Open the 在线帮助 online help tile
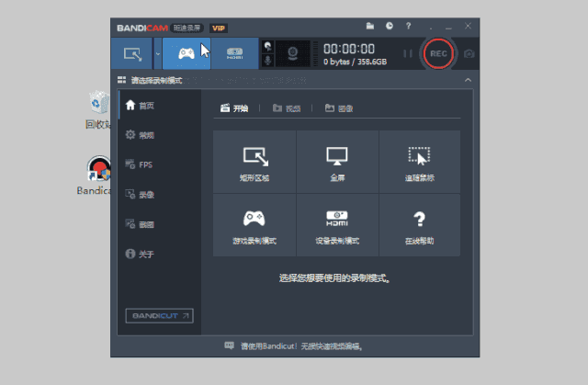This screenshot has height=385, width=588. pyautogui.click(x=420, y=225)
